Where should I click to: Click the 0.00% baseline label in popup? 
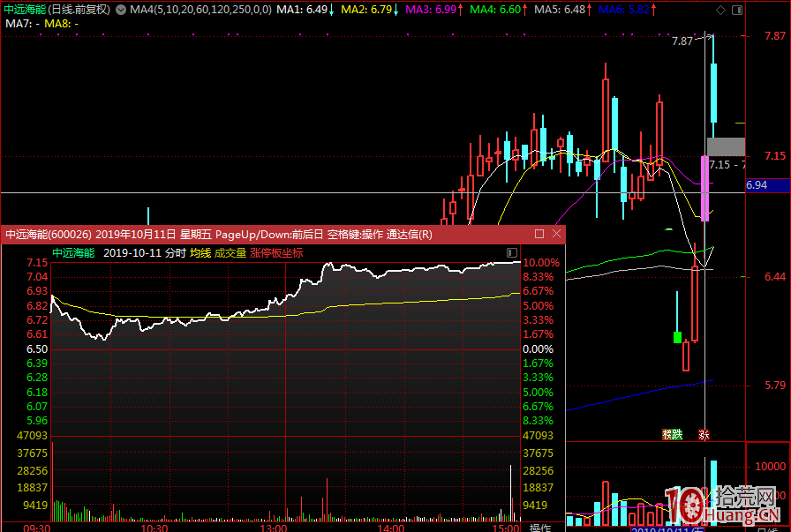tap(538, 349)
